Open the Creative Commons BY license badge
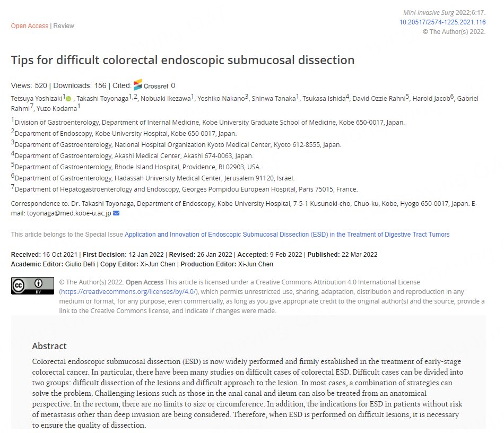 tap(32, 285)
